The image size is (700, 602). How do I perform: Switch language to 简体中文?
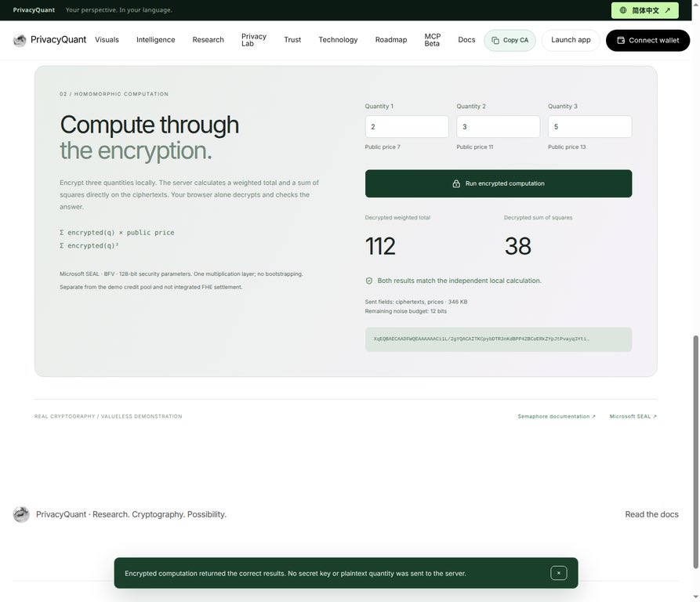(x=644, y=10)
